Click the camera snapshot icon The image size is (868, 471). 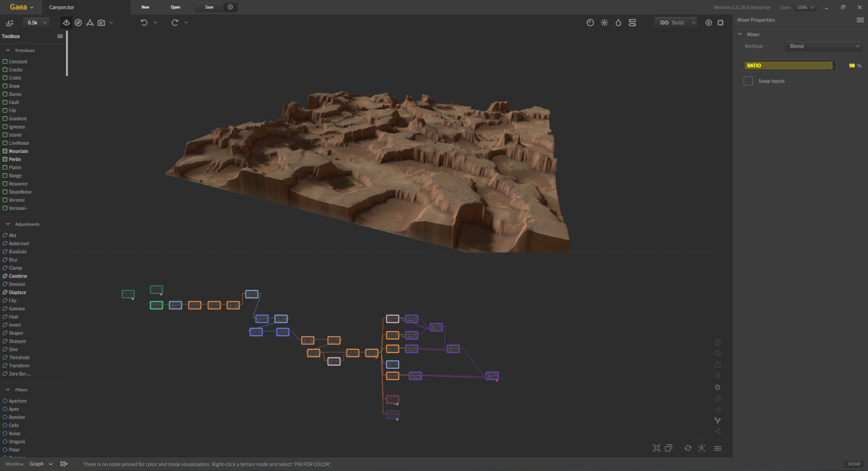click(101, 22)
